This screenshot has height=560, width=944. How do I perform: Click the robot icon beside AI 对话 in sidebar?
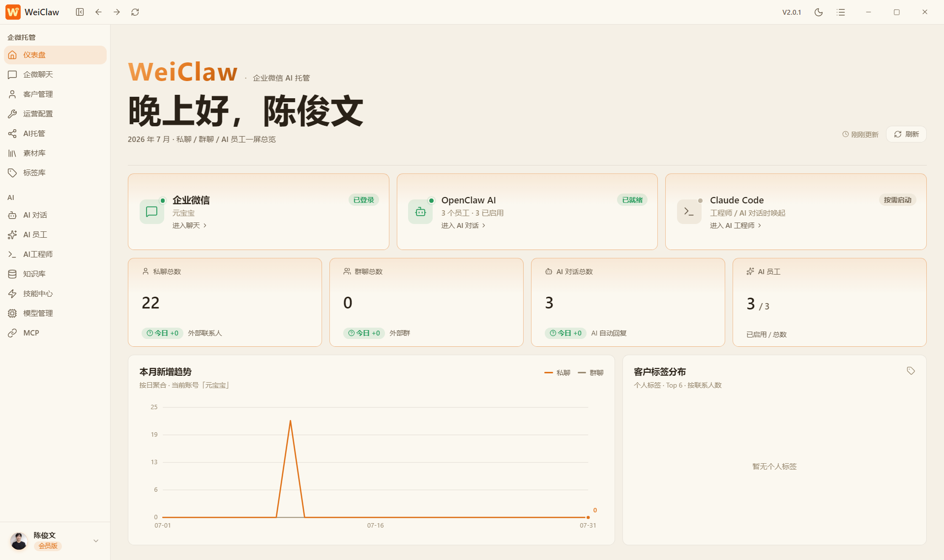coord(12,215)
